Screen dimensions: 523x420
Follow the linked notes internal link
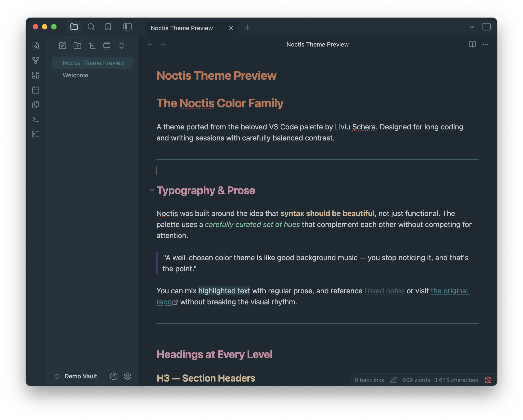click(x=384, y=291)
